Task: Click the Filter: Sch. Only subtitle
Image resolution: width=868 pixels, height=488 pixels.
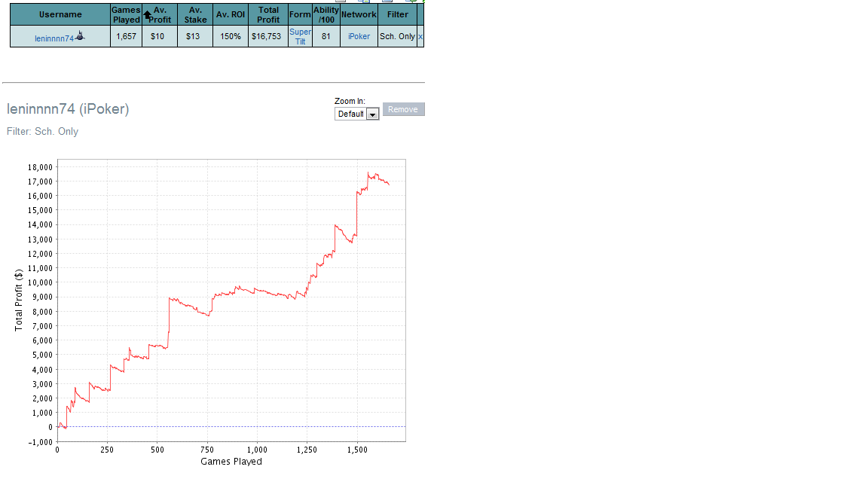Action: pos(43,132)
